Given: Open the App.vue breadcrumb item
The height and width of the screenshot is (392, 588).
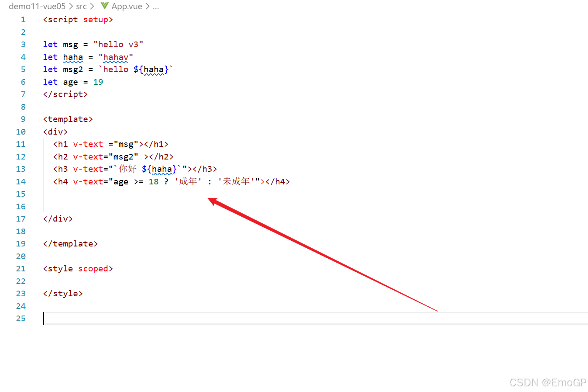Looking at the screenshot, I should point(127,6).
